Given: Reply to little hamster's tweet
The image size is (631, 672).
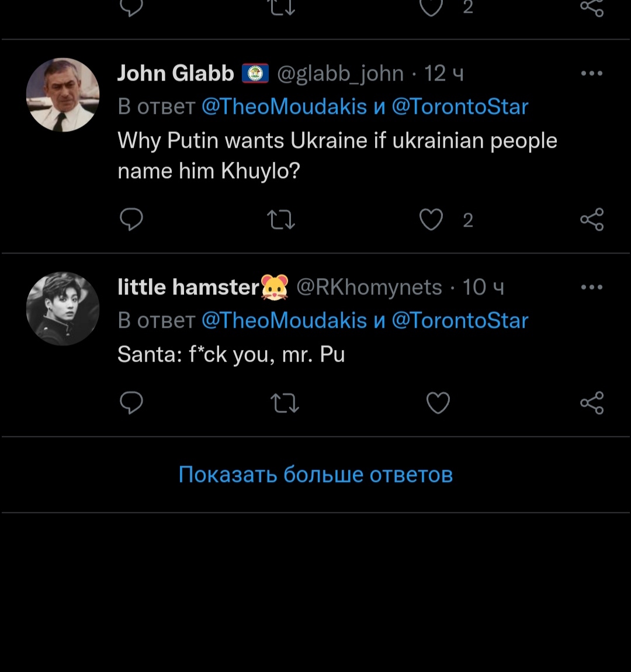Looking at the screenshot, I should pyautogui.click(x=131, y=403).
